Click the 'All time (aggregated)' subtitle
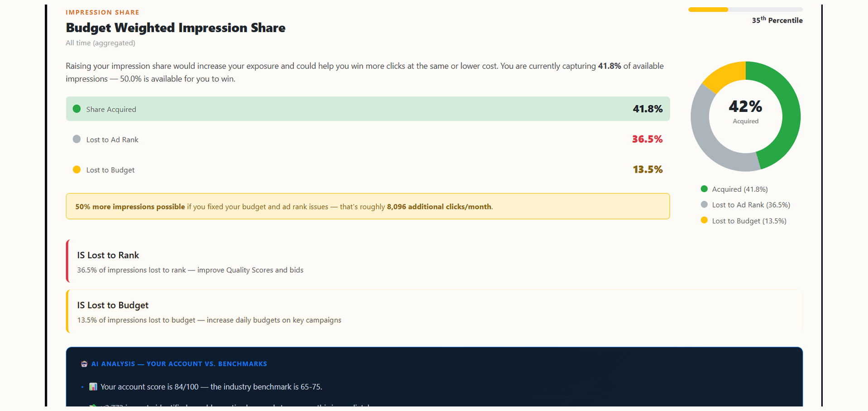 [x=101, y=43]
